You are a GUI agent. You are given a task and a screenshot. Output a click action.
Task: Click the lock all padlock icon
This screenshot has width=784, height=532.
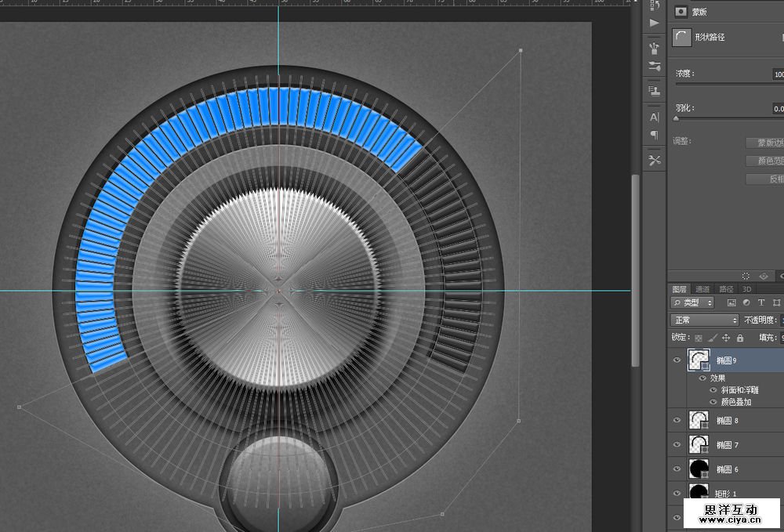[x=739, y=338]
